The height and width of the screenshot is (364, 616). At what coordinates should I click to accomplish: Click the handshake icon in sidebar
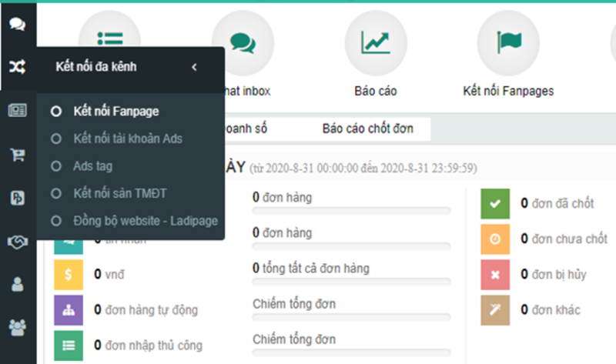tap(17, 242)
